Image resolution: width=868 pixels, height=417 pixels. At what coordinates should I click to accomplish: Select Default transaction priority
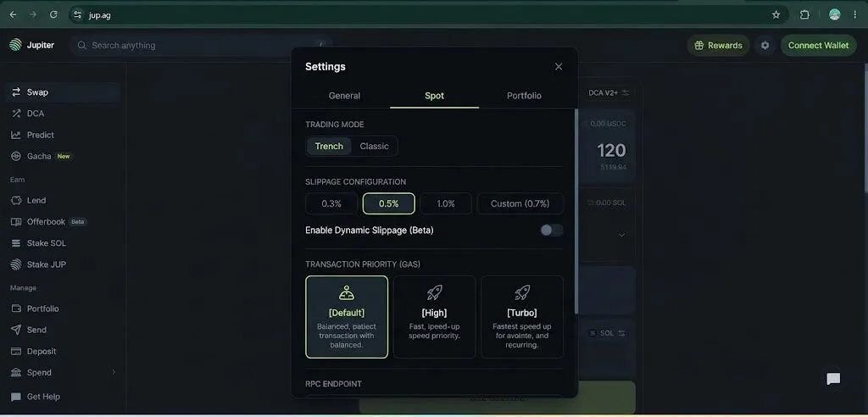coord(347,317)
